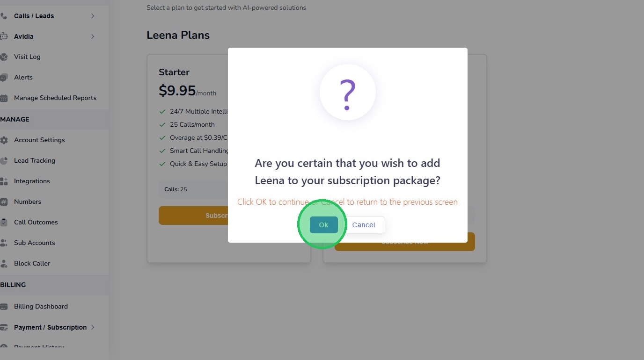This screenshot has height=360, width=644.
Task: Confirm the subscription by clicking Ok
Action: (323, 225)
